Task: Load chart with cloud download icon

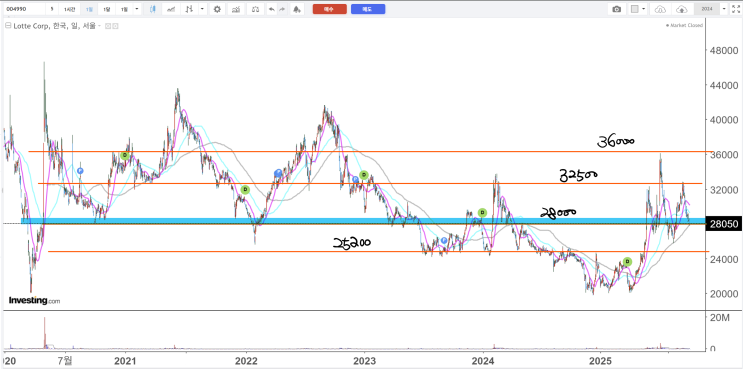Action: click(x=661, y=9)
